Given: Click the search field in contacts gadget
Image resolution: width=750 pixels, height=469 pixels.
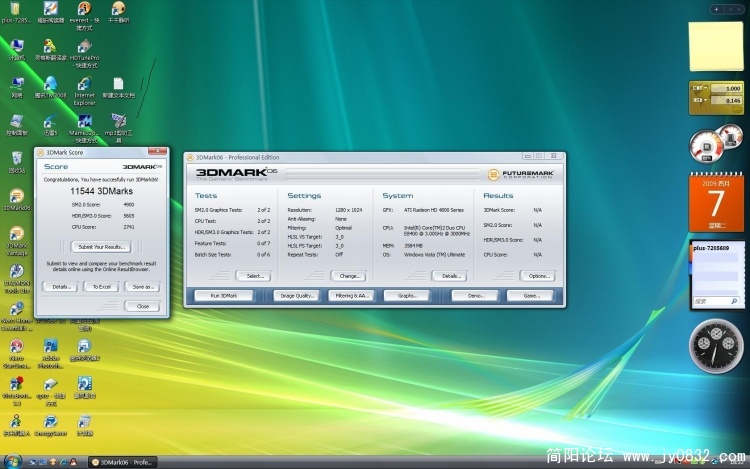Looking at the screenshot, I should point(716,301).
